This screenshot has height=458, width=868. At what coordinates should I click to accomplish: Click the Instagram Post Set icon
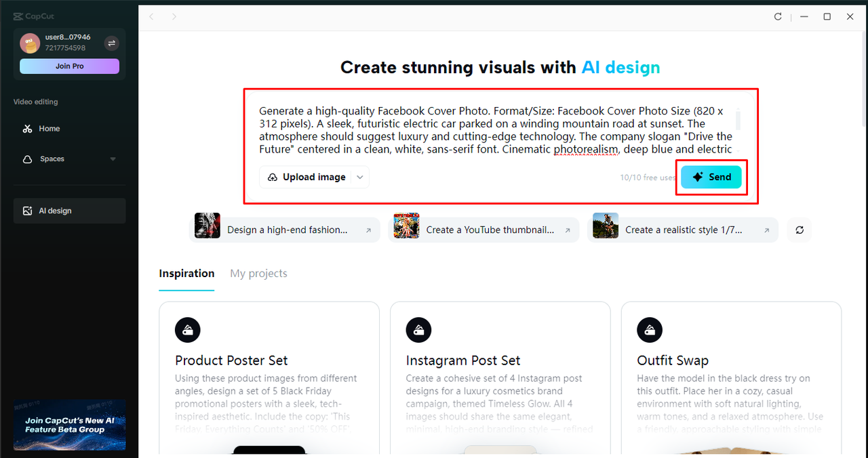tap(418, 330)
